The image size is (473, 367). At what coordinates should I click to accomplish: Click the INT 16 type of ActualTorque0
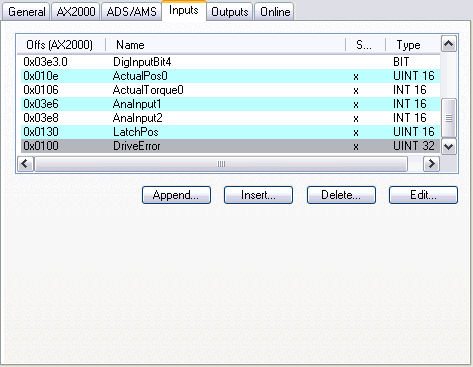(x=410, y=90)
